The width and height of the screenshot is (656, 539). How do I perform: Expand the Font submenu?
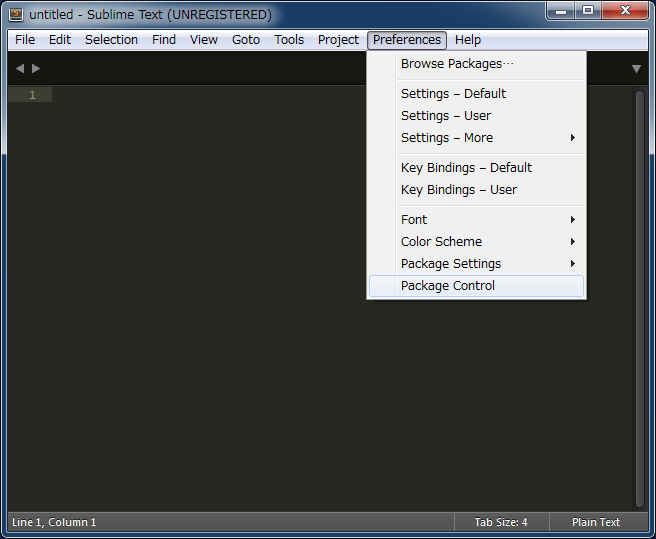coord(476,219)
